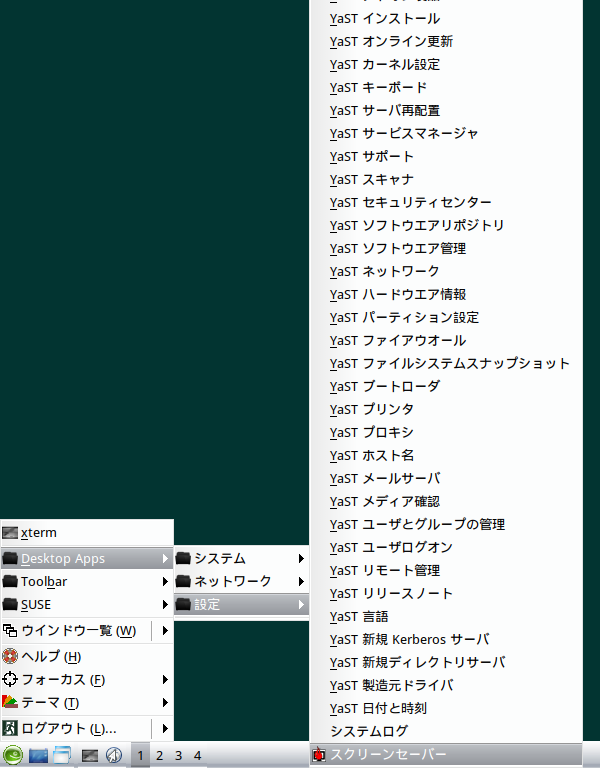
Task: Open YaST 日付と時刻
Action: pos(446,709)
